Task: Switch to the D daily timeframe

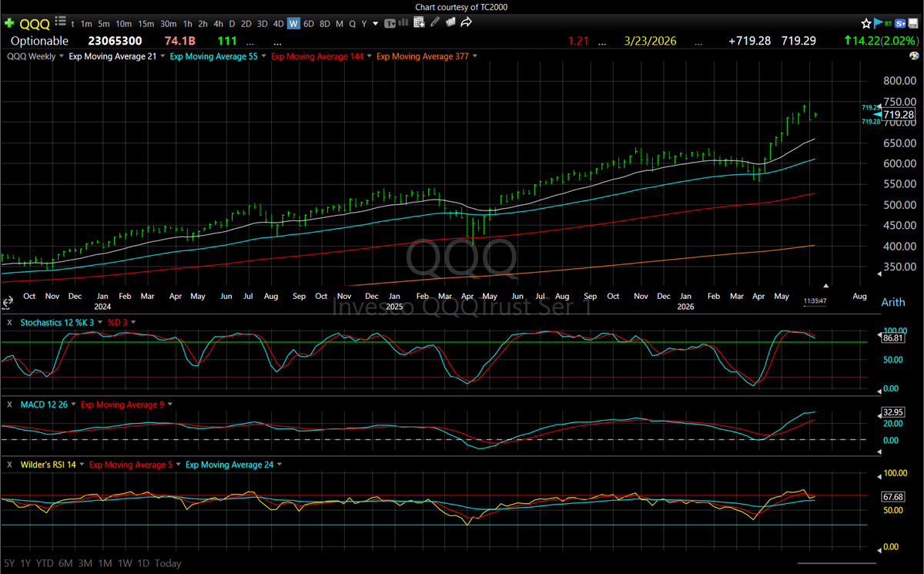Action: [x=232, y=24]
